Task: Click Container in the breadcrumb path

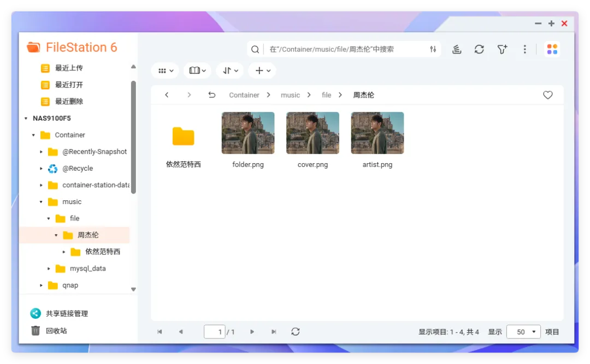Action: pos(244,95)
